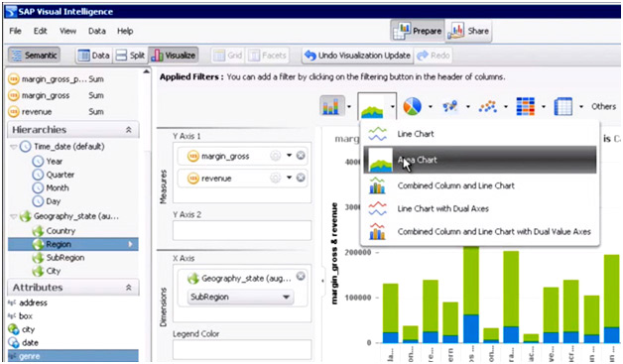Viewport: 623px width, 364px height.
Task: Open the Share tab button
Action: coord(469,31)
